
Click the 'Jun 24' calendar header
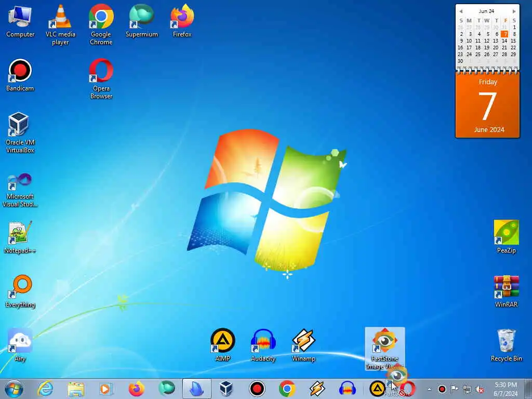click(x=486, y=11)
